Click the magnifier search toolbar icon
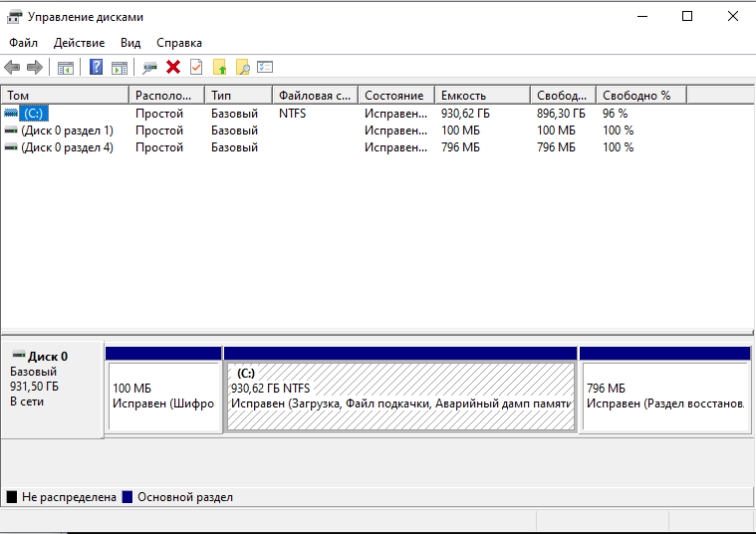 click(242, 67)
